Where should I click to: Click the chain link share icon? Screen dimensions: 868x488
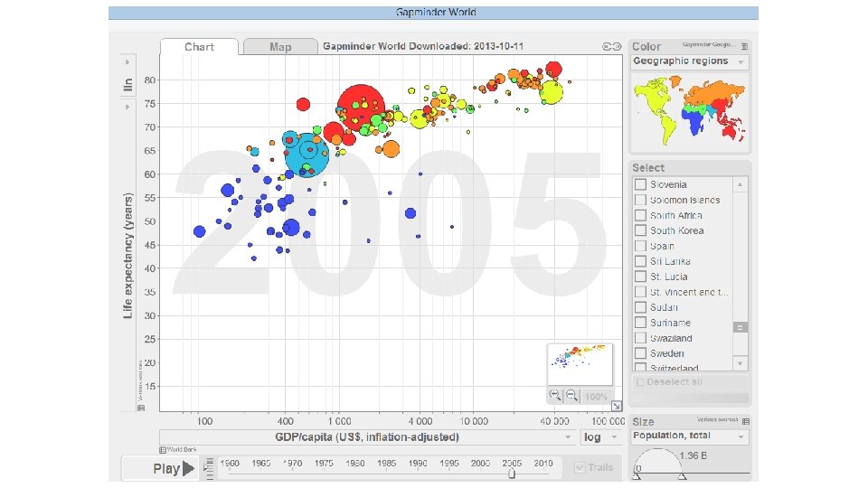tap(612, 46)
